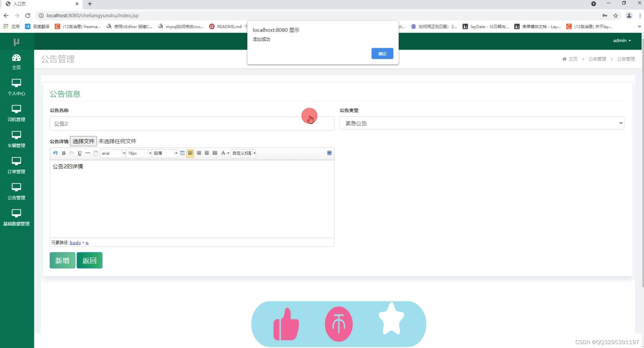
Task: Open the Chrome three-dot menu
Action: coord(640,15)
